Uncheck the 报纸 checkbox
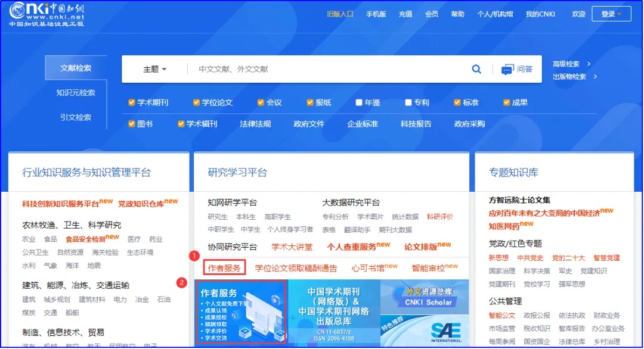Screen dimensions: 644x349 310,102
